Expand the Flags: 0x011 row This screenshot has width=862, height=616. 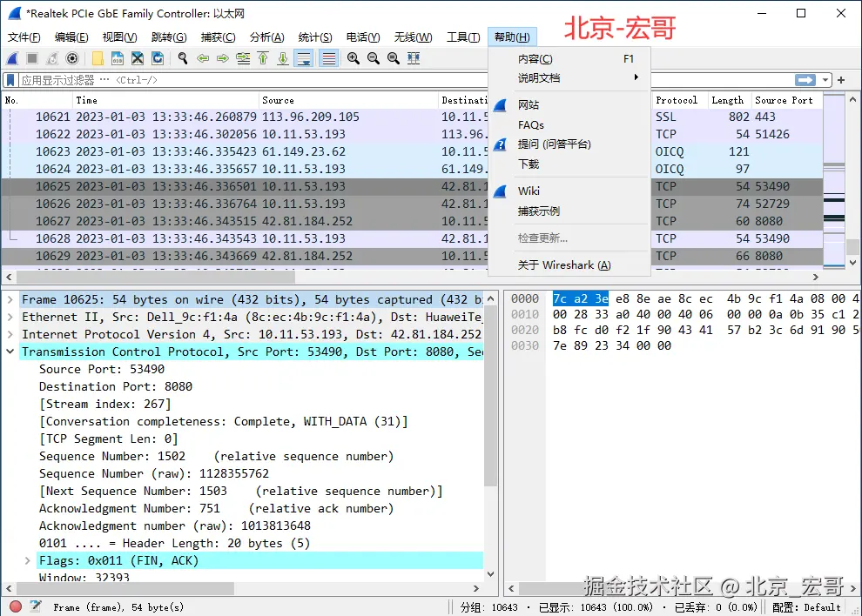(28, 560)
